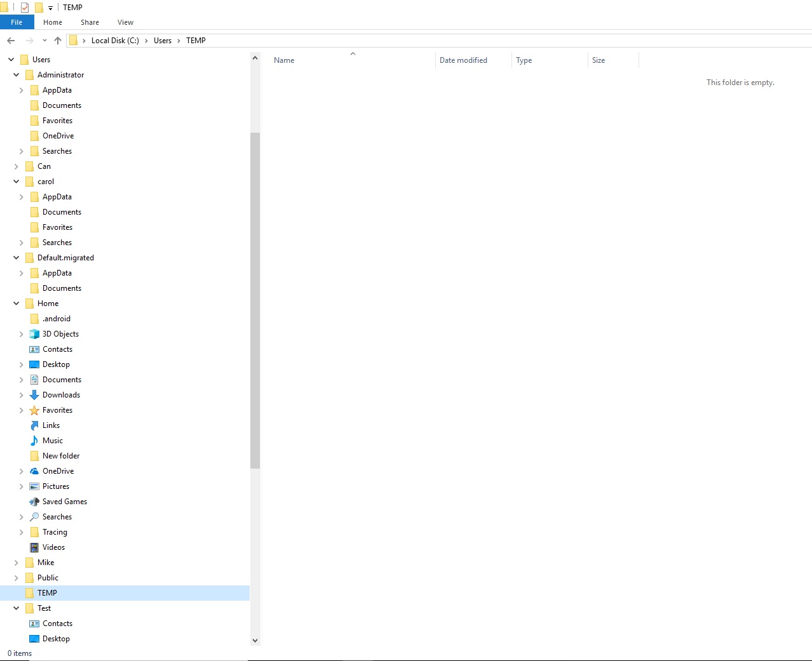Select the Tracing folder

tap(55, 532)
